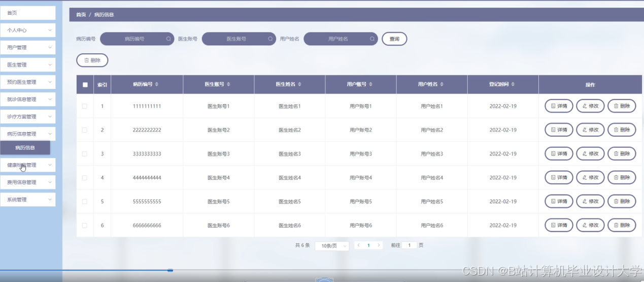The image size is (644, 282).
Task: Open 详情 for row 1111111111
Action: [559, 106]
